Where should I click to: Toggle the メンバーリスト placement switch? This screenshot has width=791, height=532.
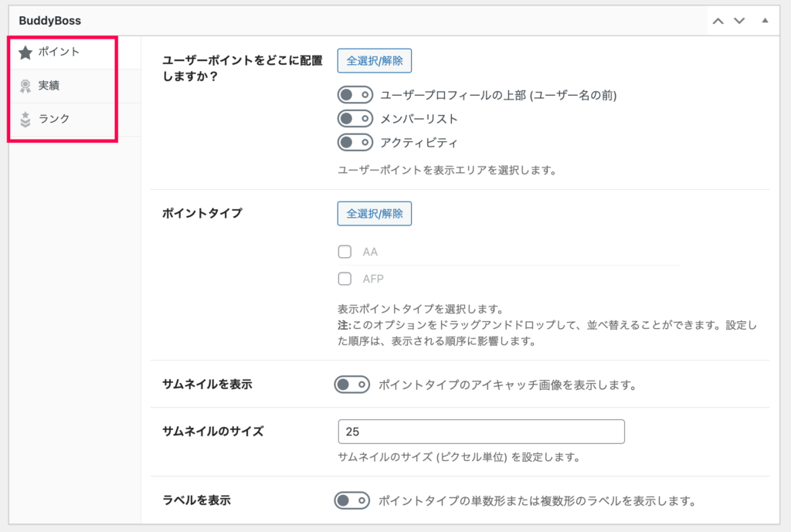[355, 118]
